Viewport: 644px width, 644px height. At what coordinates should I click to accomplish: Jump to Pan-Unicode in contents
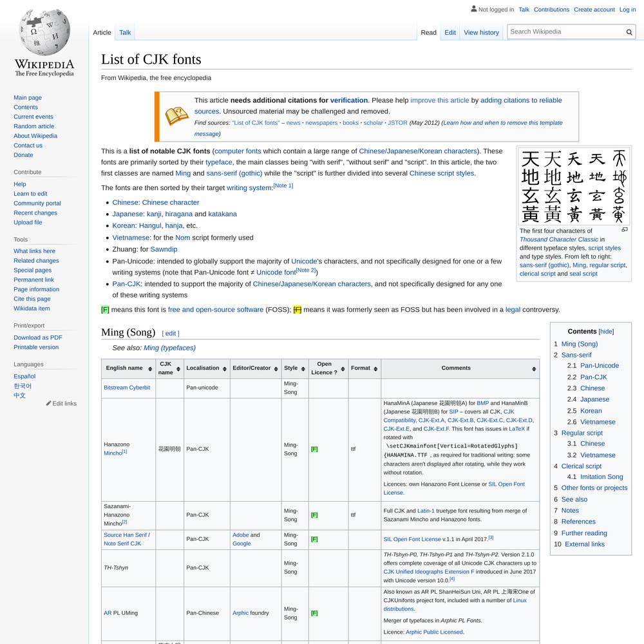[599, 366]
